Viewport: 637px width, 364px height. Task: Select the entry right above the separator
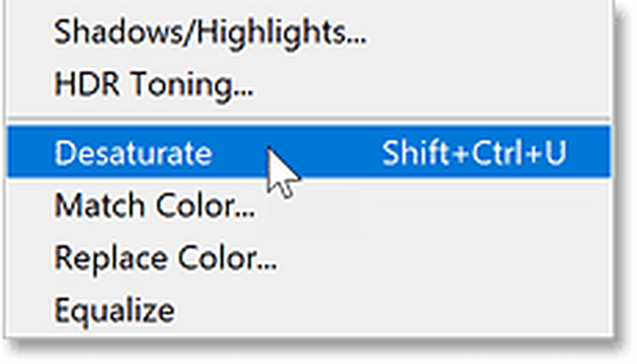(x=154, y=83)
